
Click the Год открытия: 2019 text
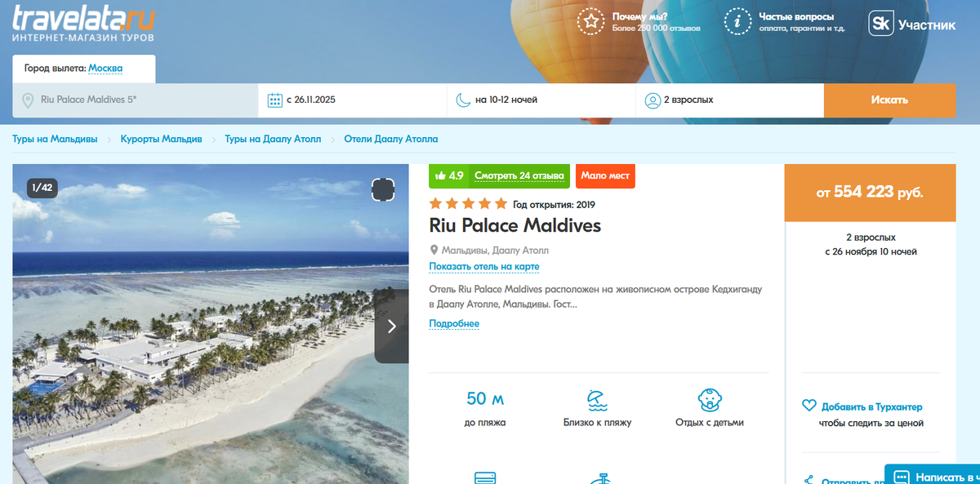coord(555,204)
